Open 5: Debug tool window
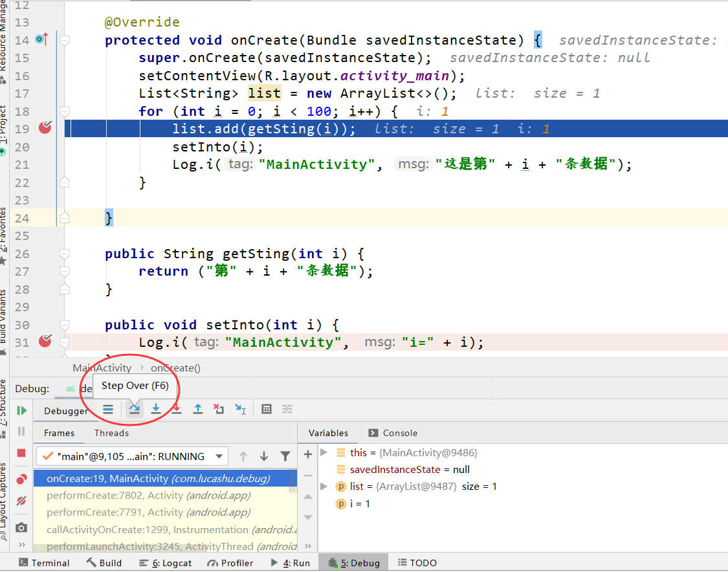This screenshot has width=728, height=572. [x=354, y=563]
